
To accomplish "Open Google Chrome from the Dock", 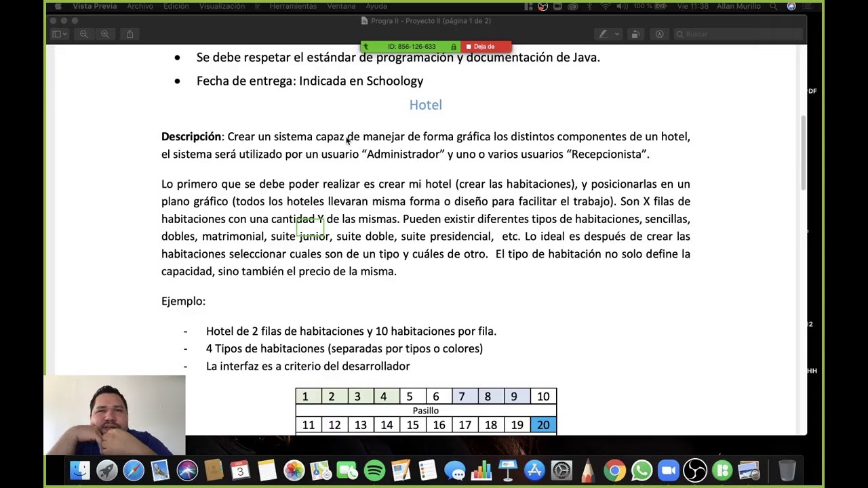I will coord(614,470).
